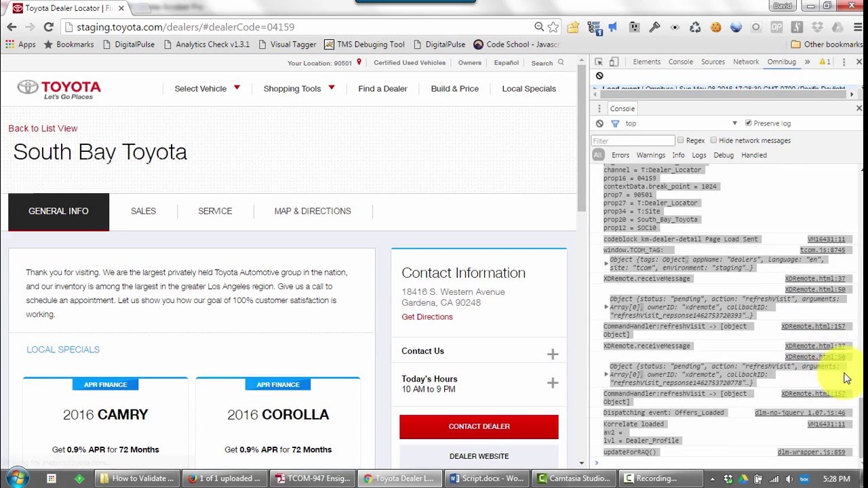Show more DevTools tabs chevron
The height and width of the screenshot is (488, 868).
[x=807, y=62]
